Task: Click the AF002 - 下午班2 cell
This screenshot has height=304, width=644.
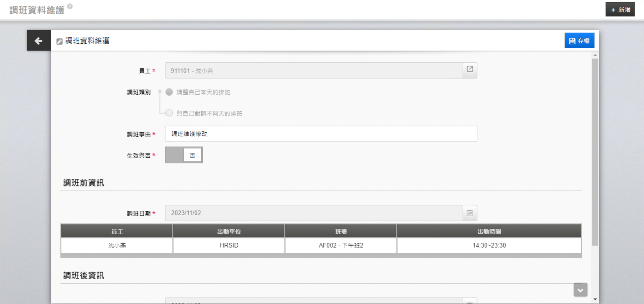Action: [341, 245]
